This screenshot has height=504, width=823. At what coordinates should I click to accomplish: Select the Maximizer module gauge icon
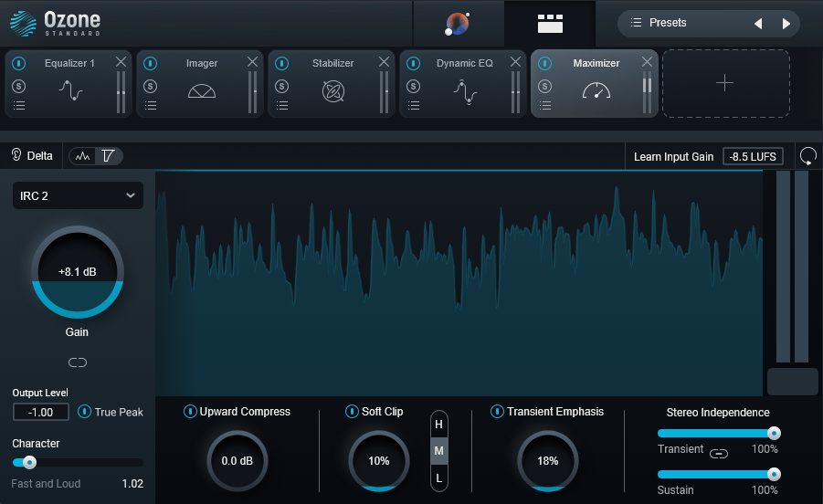[x=596, y=90]
